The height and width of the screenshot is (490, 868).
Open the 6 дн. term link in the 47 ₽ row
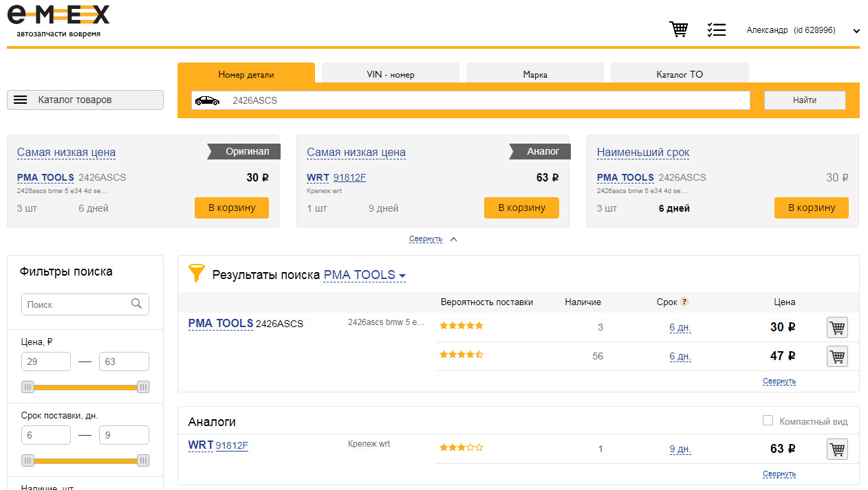pos(680,357)
